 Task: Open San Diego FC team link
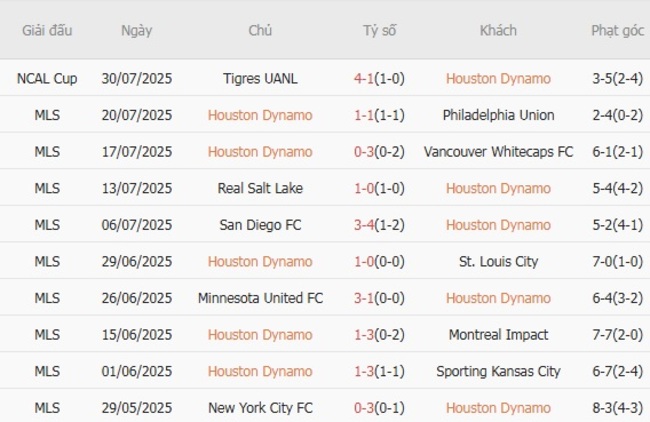coord(260,225)
